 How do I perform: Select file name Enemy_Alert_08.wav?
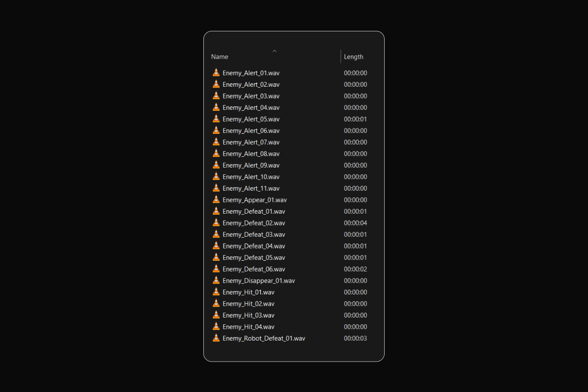[x=251, y=154]
